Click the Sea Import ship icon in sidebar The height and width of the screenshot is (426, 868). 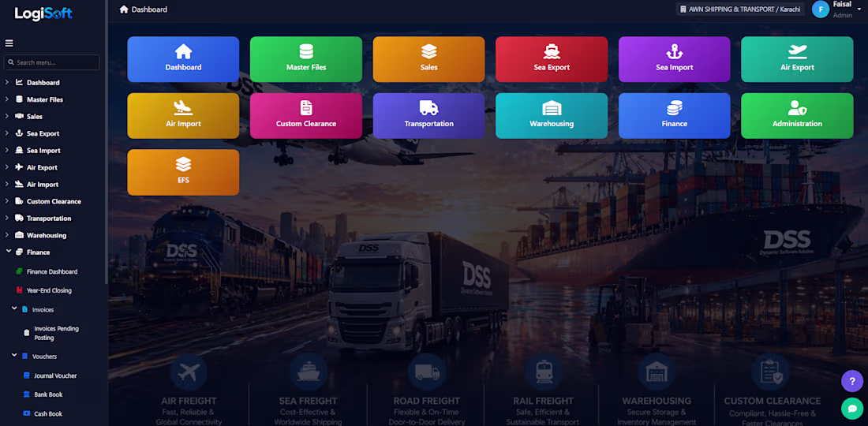(x=20, y=151)
